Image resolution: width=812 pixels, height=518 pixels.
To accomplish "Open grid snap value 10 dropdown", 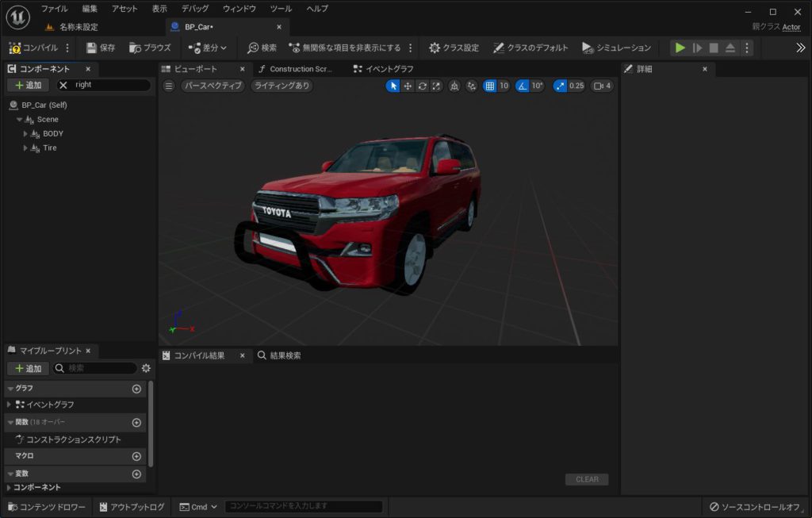I will point(504,86).
